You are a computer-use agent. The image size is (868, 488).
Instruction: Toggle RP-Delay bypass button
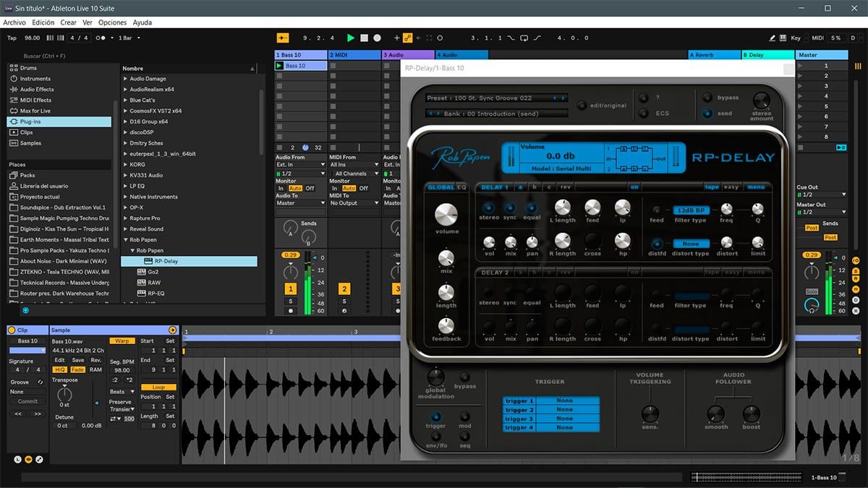pos(706,96)
